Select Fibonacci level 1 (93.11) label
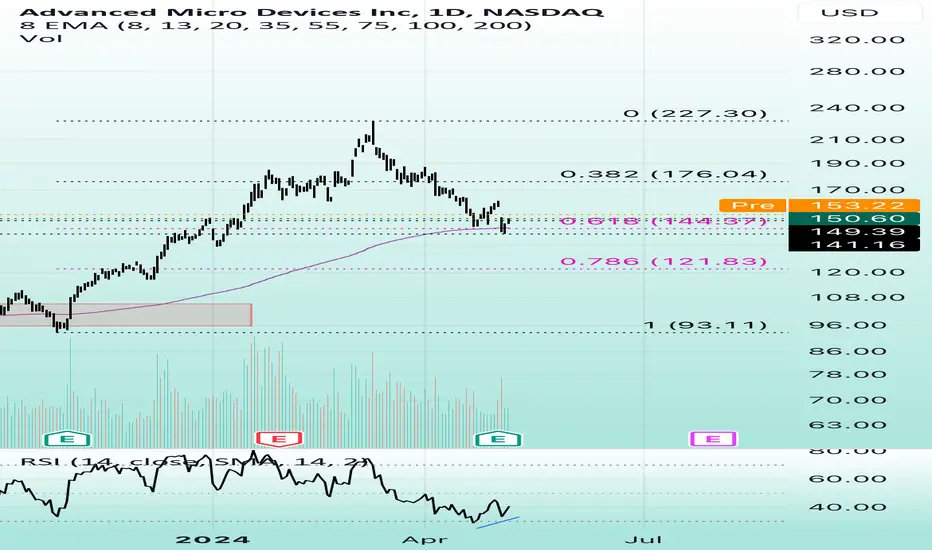This screenshot has width=932, height=550. 706,325
